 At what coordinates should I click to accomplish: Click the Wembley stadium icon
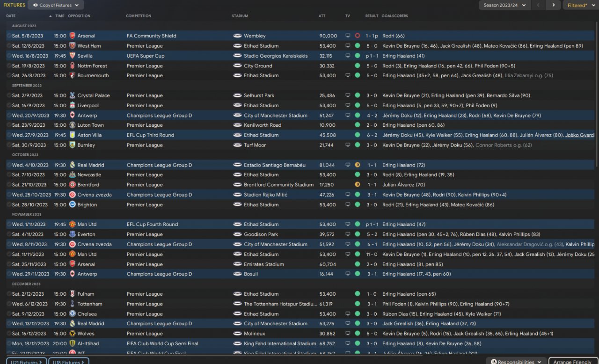click(x=237, y=36)
